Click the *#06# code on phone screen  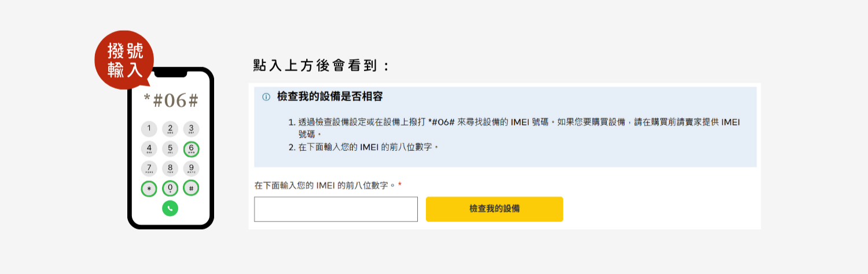(x=171, y=101)
